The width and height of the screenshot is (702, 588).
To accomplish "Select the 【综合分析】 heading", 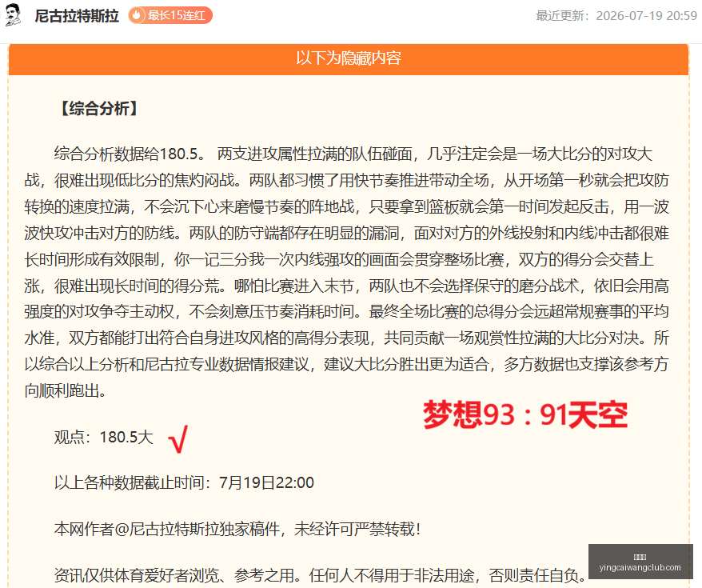I will coord(99,108).
